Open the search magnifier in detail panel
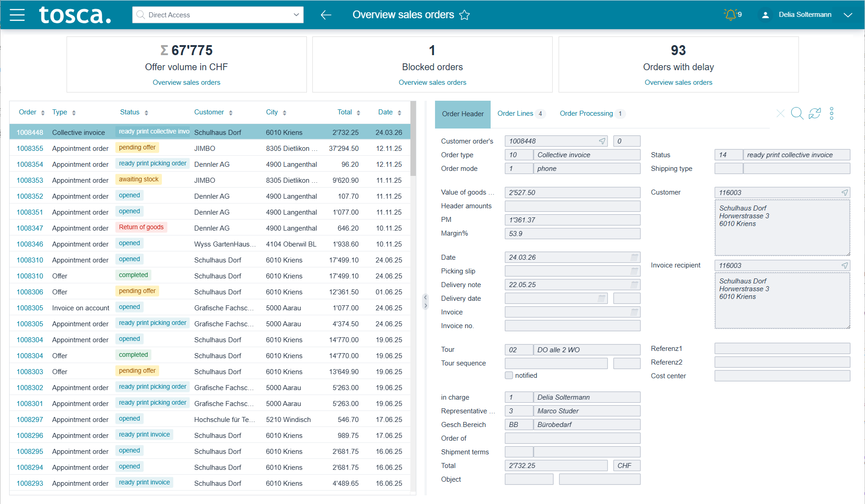The width and height of the screenshot is (865, 504). (797, 113)
